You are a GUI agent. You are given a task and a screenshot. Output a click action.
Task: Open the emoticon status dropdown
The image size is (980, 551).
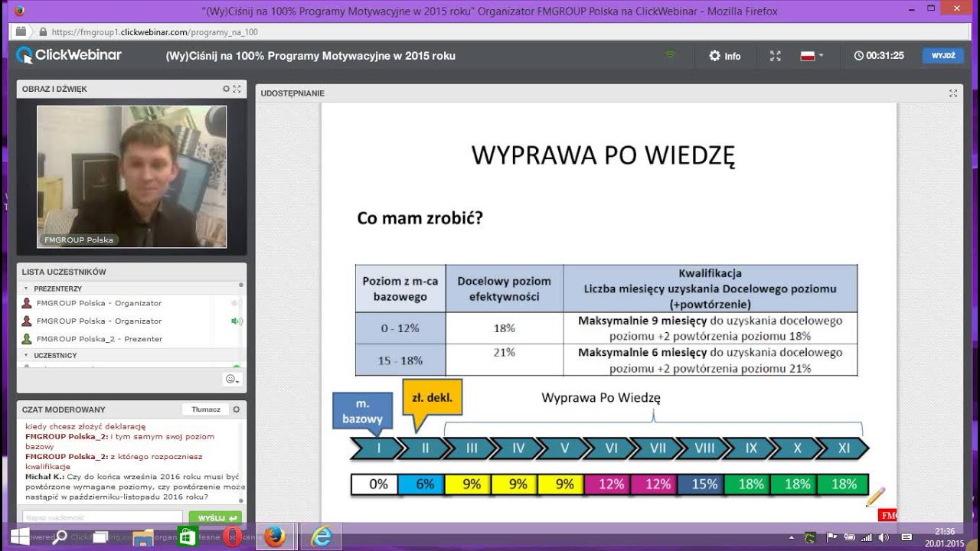point(231,379)
